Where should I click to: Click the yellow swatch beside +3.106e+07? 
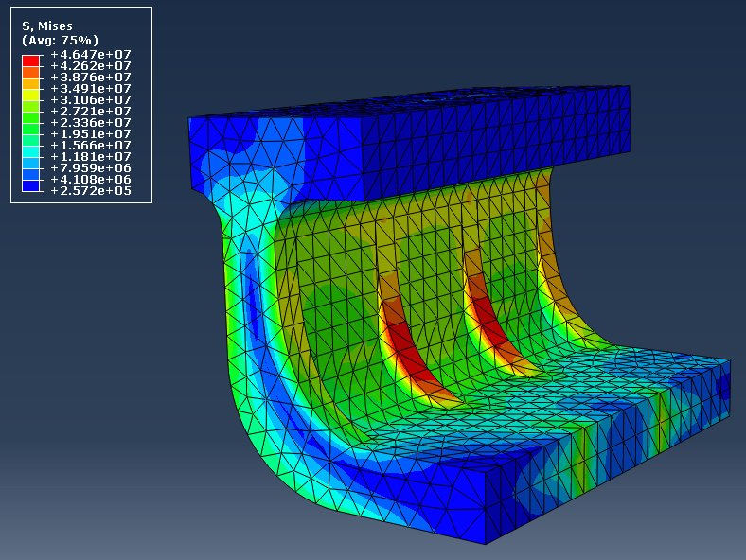[x=30, y=95]
